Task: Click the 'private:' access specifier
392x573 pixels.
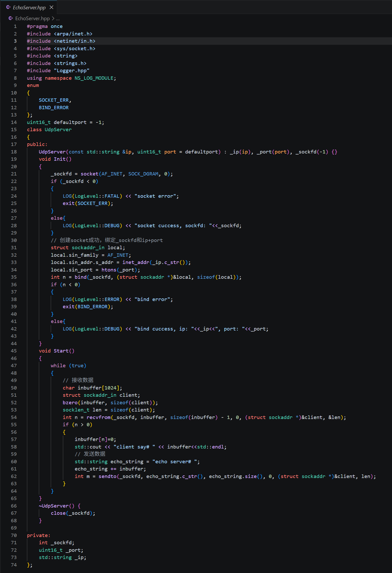Action: click(39, 535)
